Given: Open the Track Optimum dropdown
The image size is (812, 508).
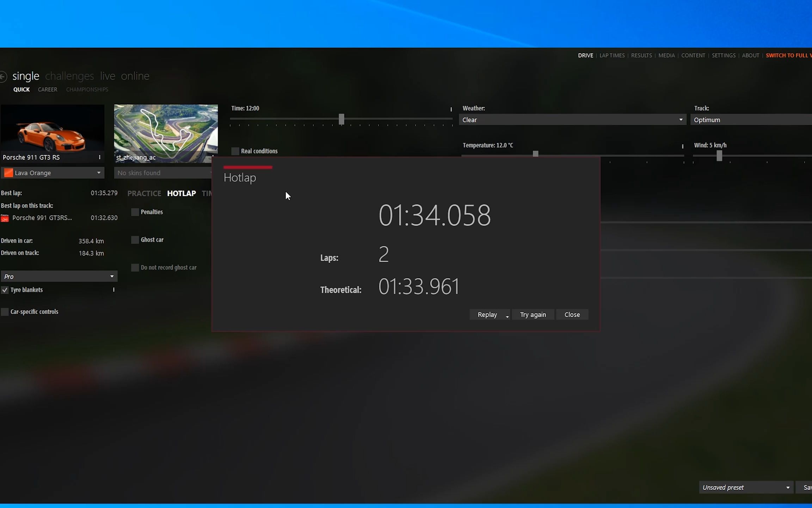Looking at the screenshot, I should pos(751,120).
